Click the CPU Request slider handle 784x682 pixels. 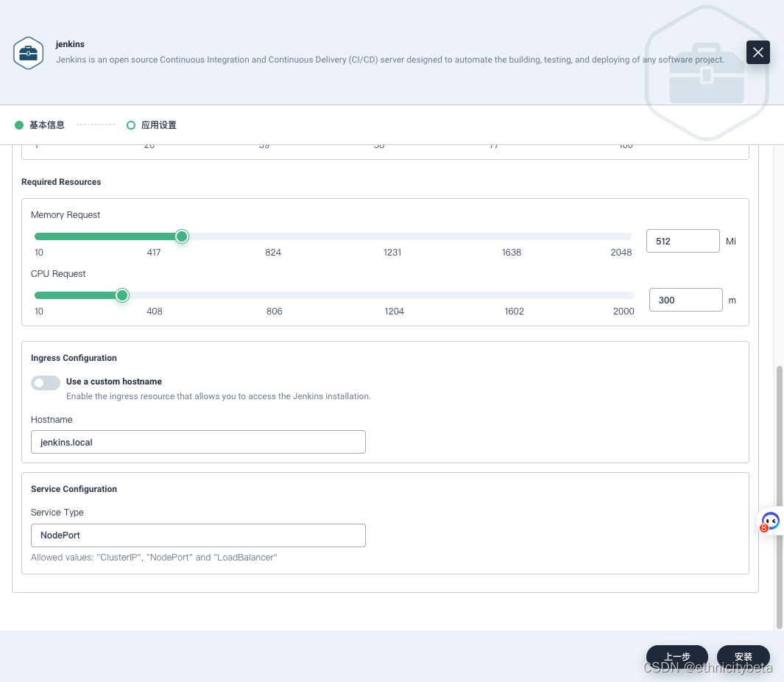[122, 295]
